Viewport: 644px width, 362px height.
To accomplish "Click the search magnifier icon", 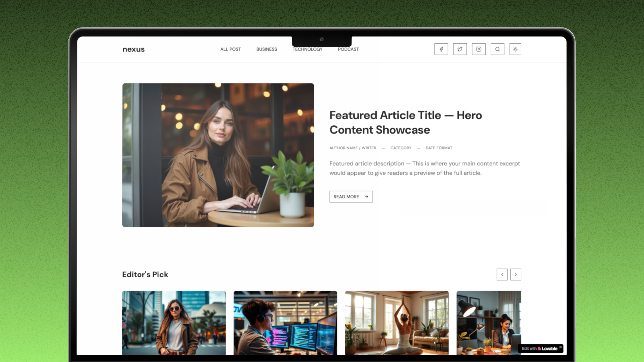I will 497,49.
